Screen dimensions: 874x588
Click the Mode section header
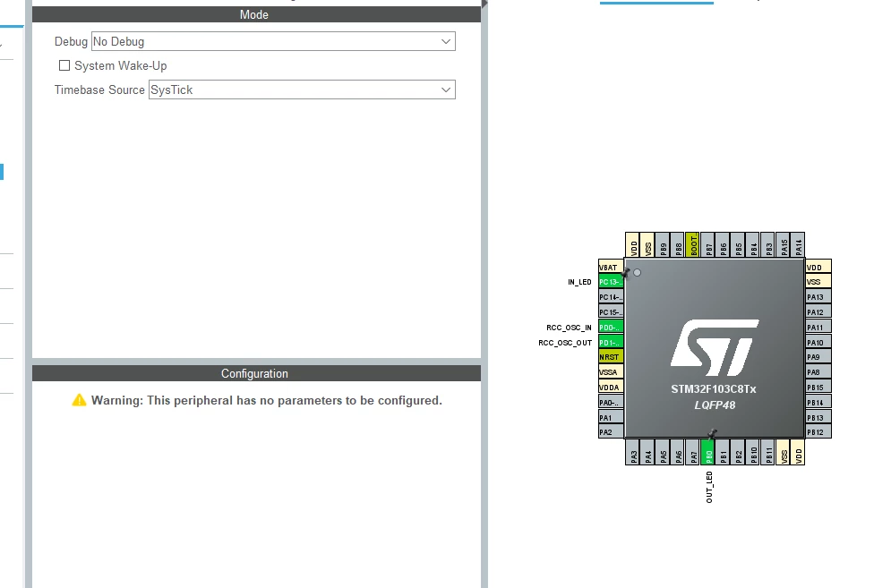256,14
